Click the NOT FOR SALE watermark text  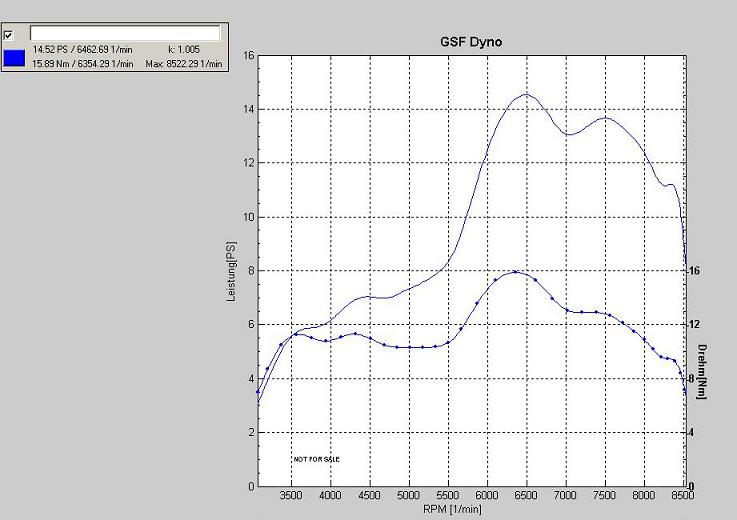point(316,459)
